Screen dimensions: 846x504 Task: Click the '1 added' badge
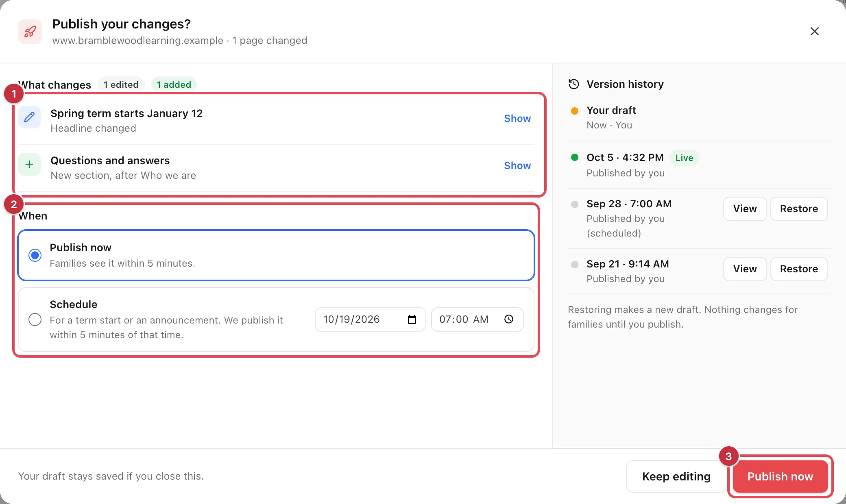[174, 85]
